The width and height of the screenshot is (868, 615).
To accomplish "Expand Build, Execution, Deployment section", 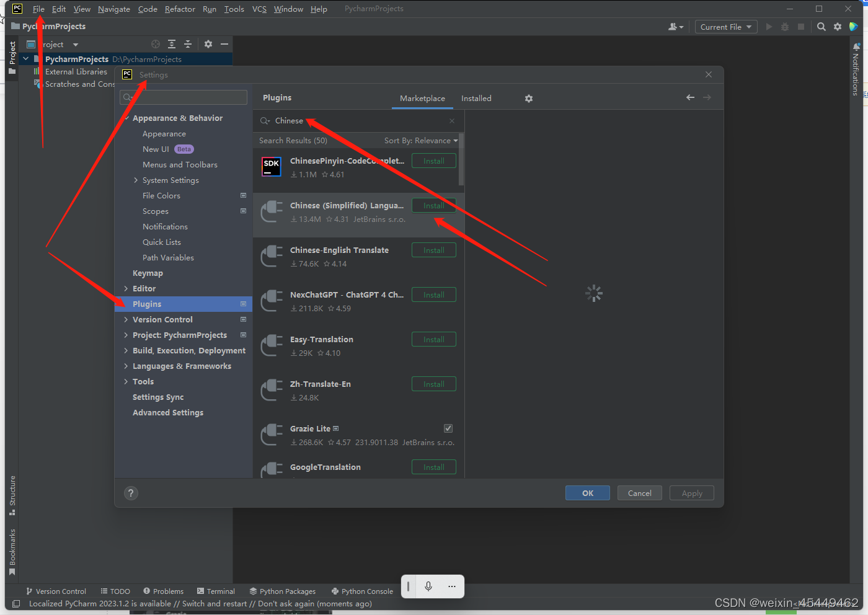I will [x=126, y=351].
